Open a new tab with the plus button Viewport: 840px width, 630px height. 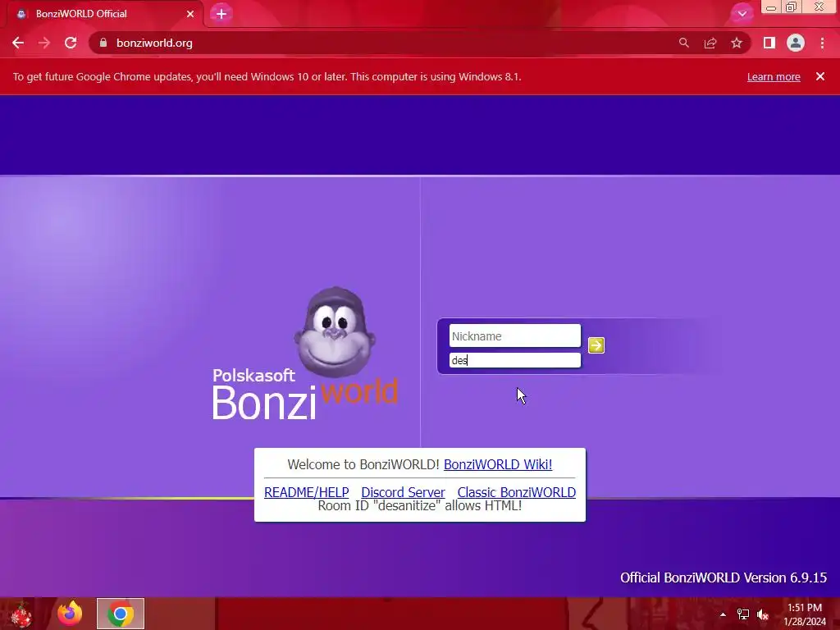pos(221,14)
